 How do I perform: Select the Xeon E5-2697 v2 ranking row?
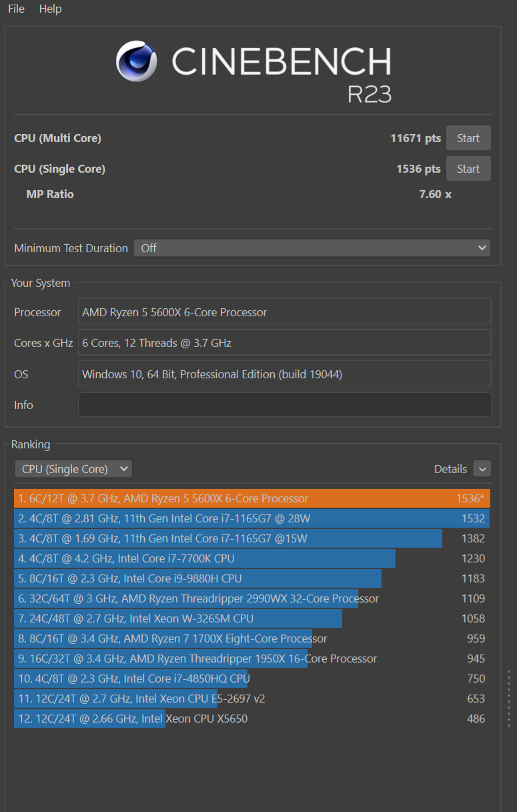(252, 699)
